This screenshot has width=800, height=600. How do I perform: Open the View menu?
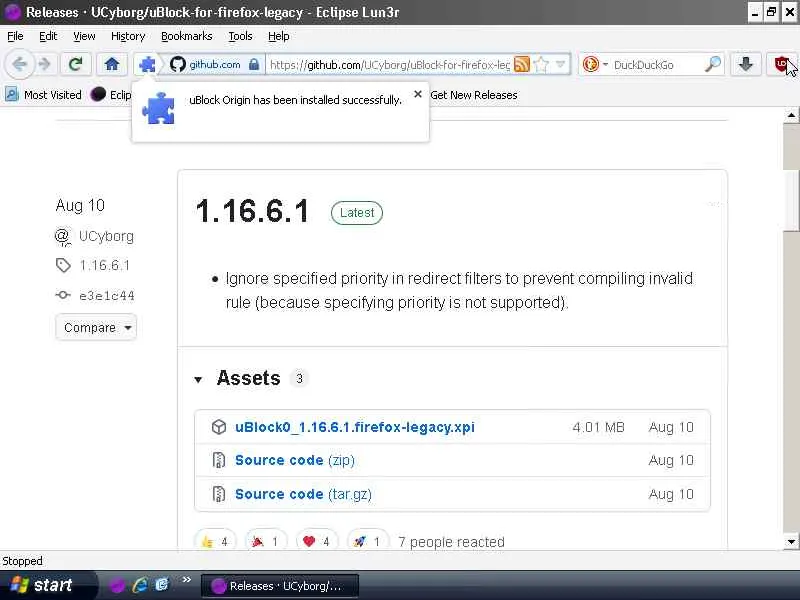(x=84, y=36)
